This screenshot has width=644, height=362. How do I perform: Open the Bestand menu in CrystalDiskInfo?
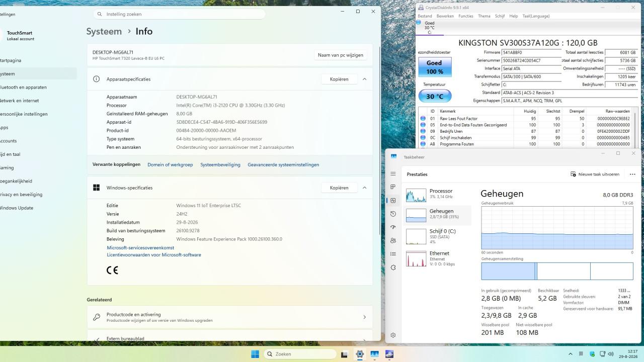point(425,16)
